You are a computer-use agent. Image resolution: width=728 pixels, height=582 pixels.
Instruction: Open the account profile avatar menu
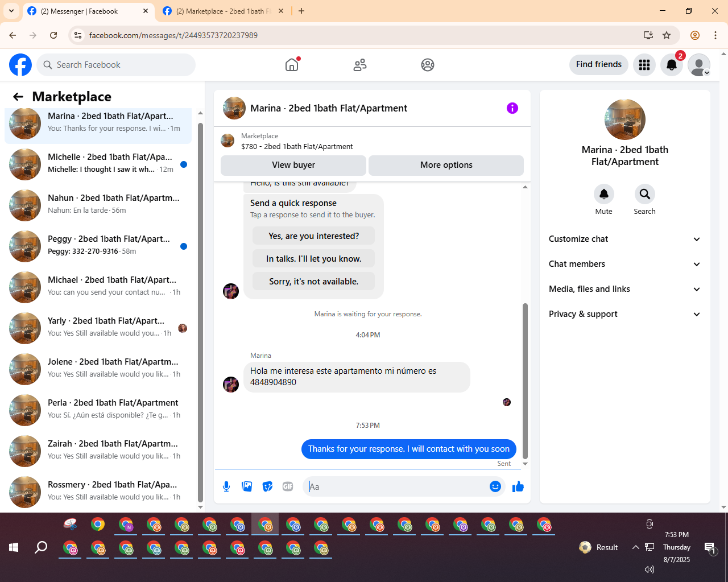pos(699,65)
